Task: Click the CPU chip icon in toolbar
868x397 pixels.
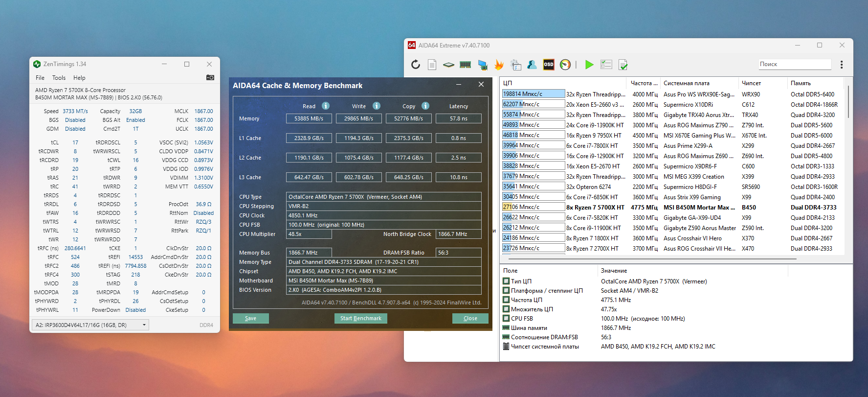Action: point(448,65)
